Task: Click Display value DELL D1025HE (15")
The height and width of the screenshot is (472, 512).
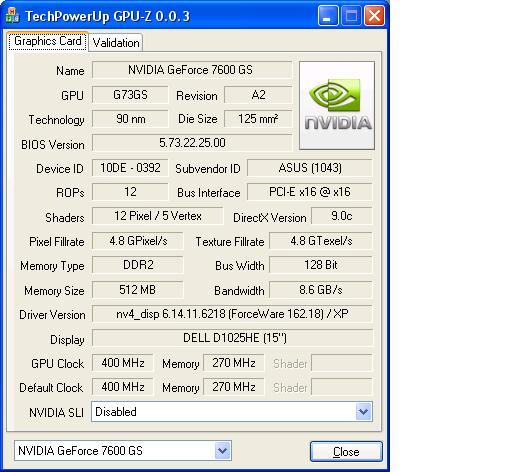Action: [232, 338]
